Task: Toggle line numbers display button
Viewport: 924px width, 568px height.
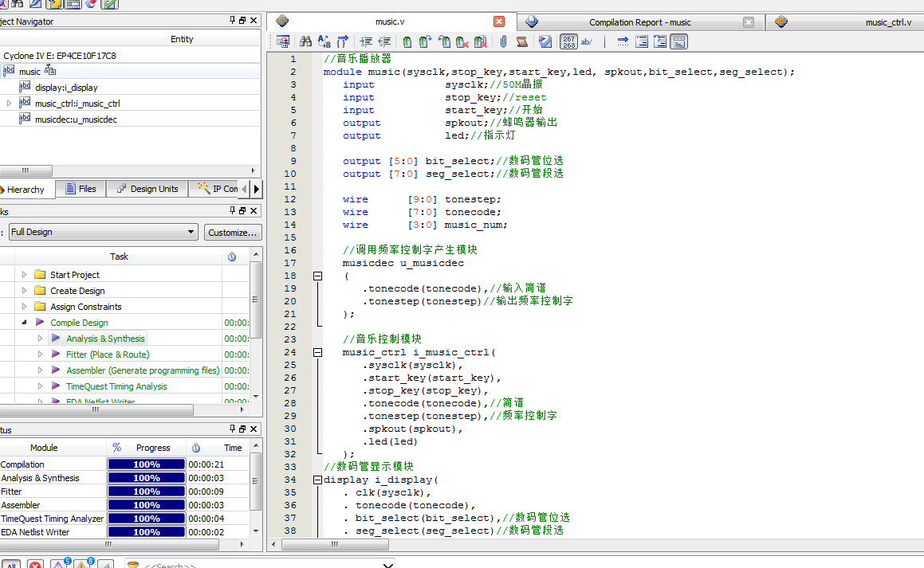Action: pyautogui.click(x=568, y=41)
